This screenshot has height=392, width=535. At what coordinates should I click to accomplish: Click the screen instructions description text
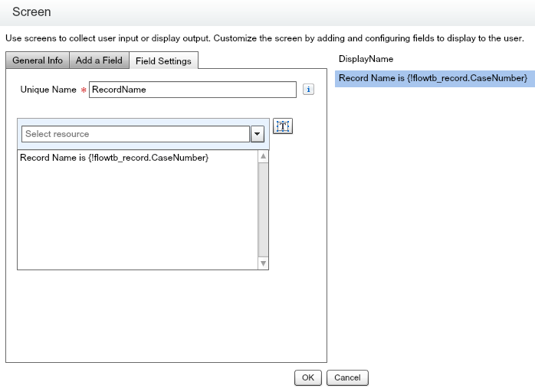coord(264,38)
